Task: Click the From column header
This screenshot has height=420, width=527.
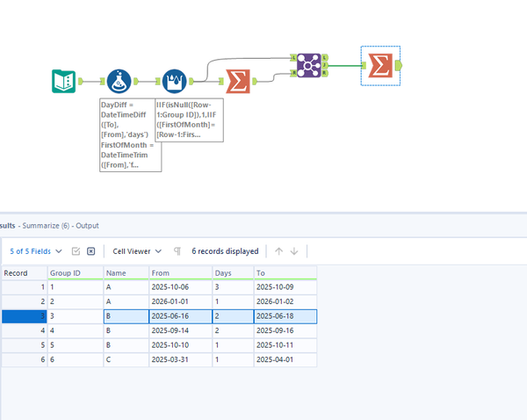Action: coord(180,272)
